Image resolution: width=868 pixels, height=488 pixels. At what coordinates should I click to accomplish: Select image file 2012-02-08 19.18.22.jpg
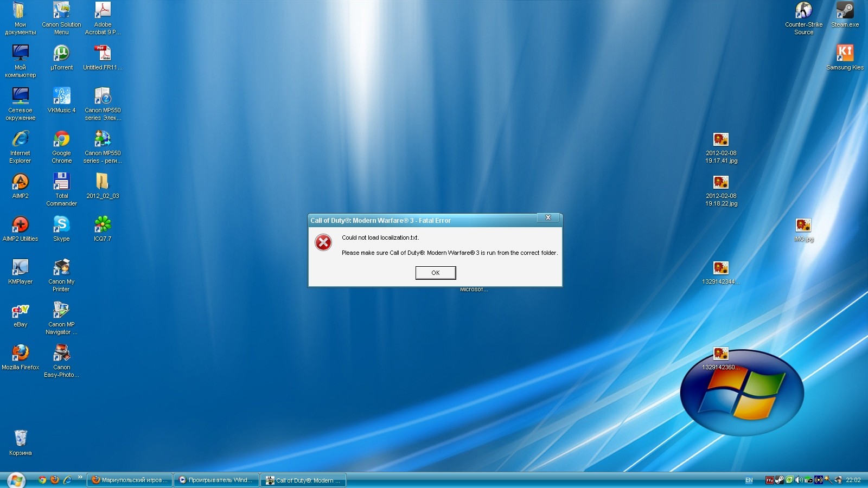721,190
